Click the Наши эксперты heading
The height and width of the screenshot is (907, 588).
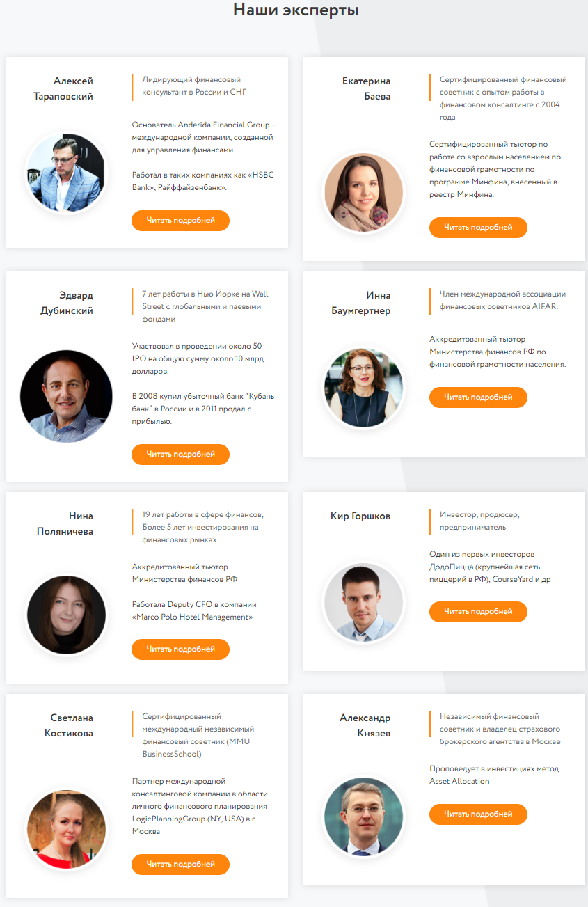pyautogui.click(x=296, y=10)
